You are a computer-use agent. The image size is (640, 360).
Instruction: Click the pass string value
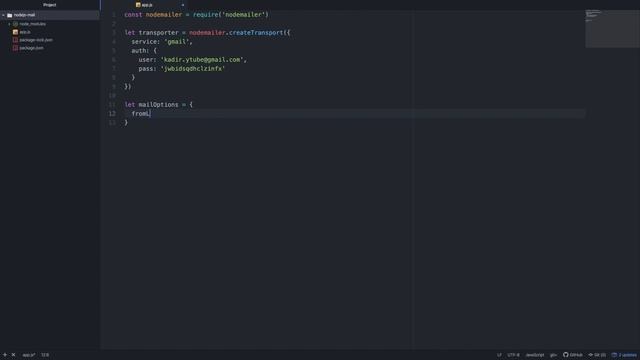[193, 69]
